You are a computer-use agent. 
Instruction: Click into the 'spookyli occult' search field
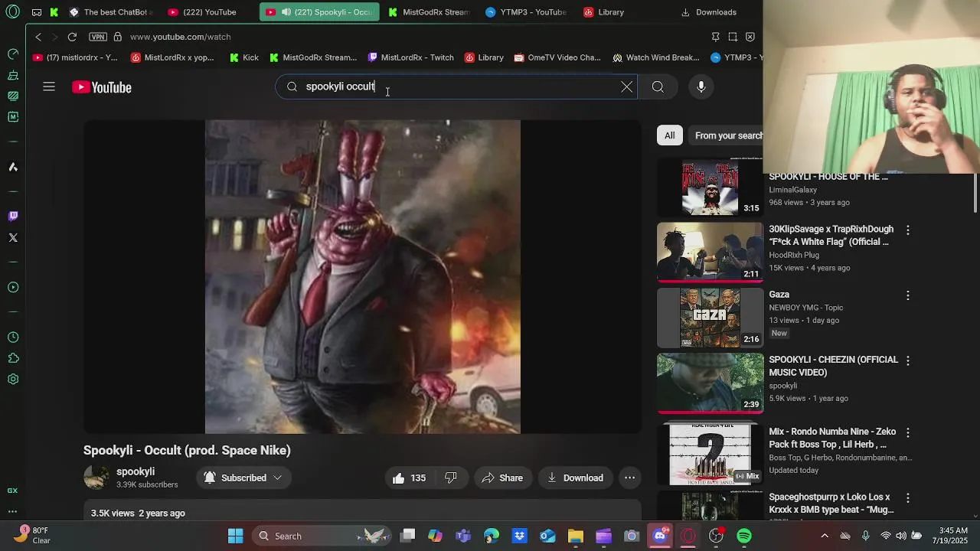[x=456, y=86]
